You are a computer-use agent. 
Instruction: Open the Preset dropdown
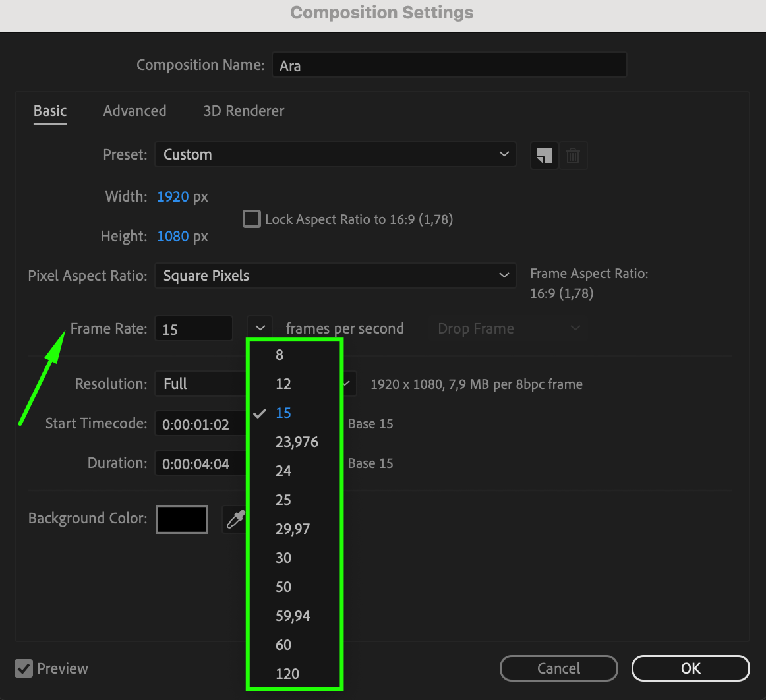point(335,155)
